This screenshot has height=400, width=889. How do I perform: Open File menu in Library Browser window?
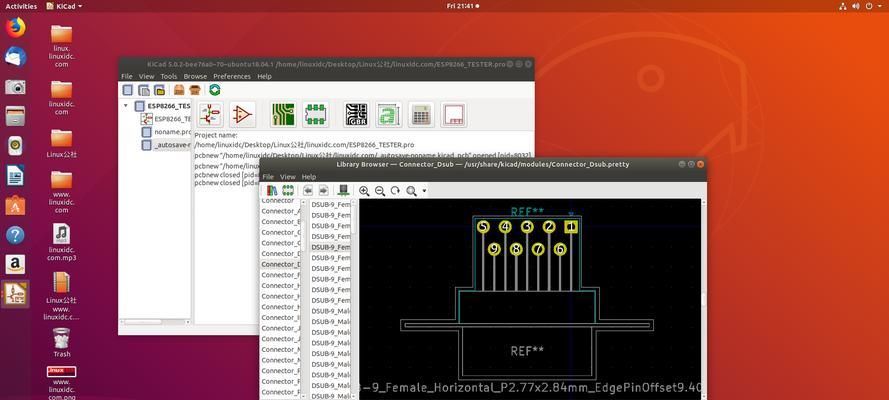coord(268,177)
